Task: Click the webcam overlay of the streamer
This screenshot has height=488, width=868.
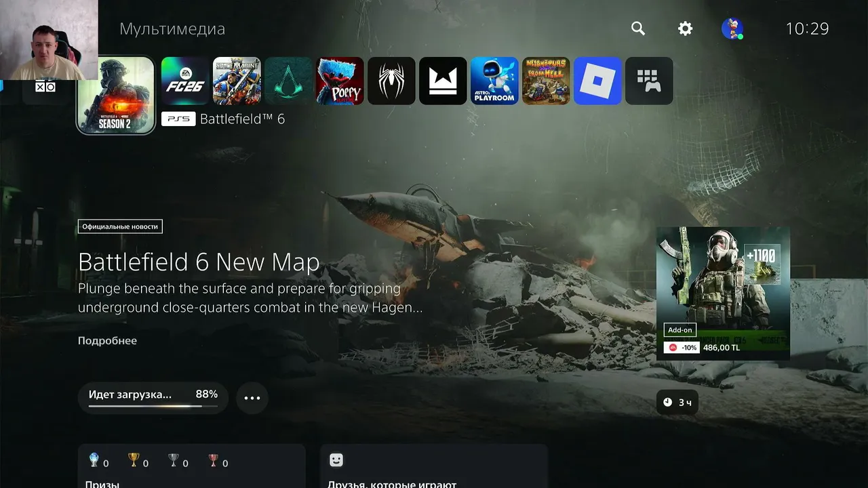Action: (x=49, y=40)
